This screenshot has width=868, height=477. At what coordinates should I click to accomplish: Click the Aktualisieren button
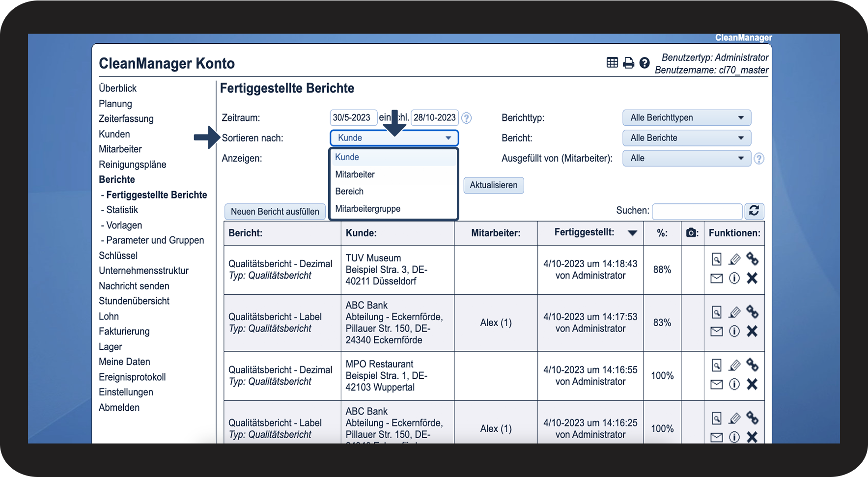494,185
